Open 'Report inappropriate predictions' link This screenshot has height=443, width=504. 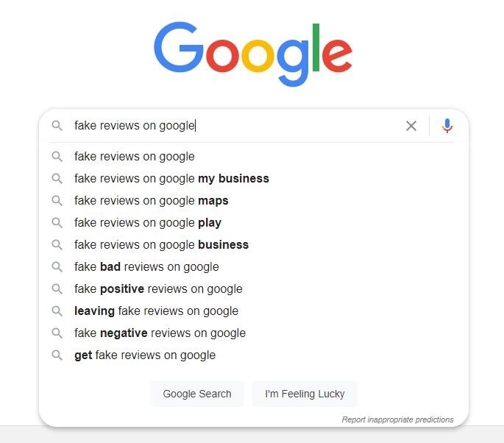click(397, 419)
